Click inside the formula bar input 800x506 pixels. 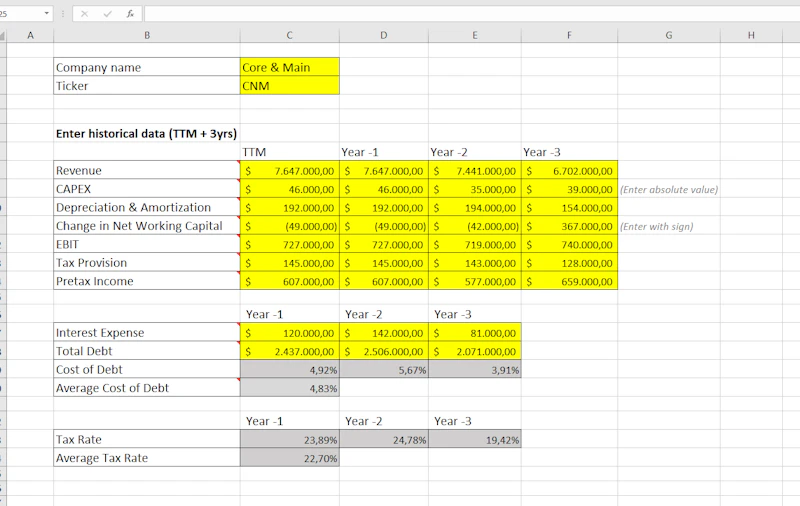(x=472, y=14)
